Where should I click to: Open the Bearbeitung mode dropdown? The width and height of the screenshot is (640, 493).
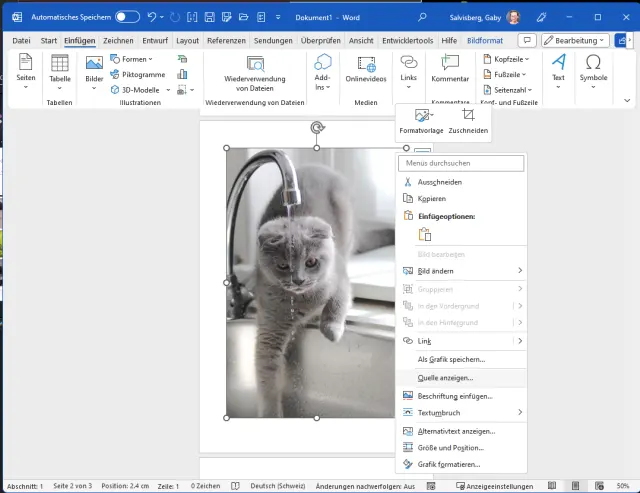pos(575,40)
